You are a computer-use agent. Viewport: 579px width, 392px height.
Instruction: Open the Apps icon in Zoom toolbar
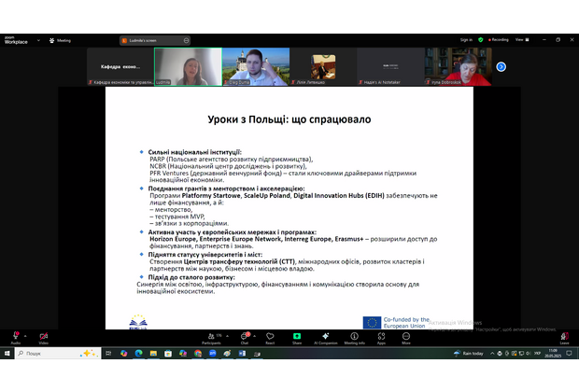pyautogui.click(x=381, y=336)
